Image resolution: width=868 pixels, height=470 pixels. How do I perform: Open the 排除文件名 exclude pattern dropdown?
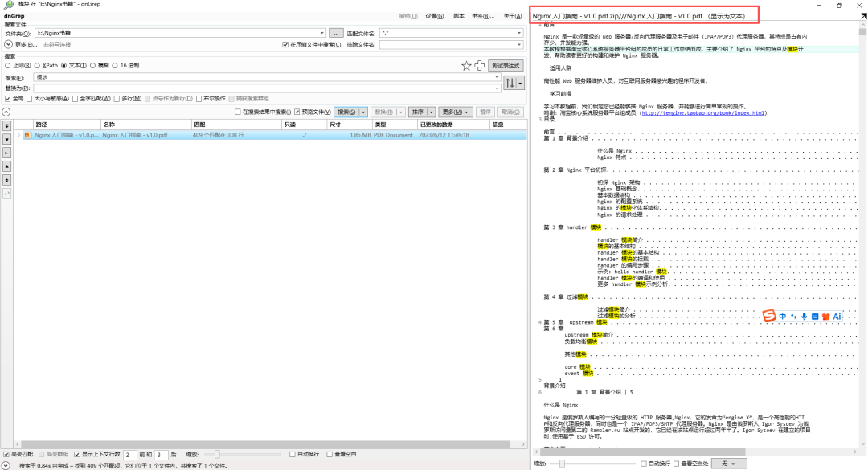click(518, 45)
